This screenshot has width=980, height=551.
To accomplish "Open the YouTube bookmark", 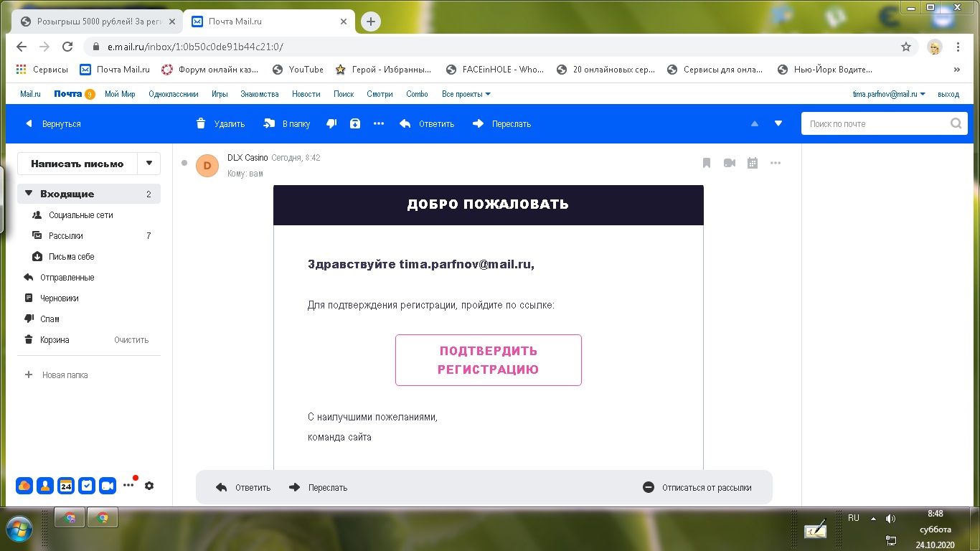I will pos(298,70).
